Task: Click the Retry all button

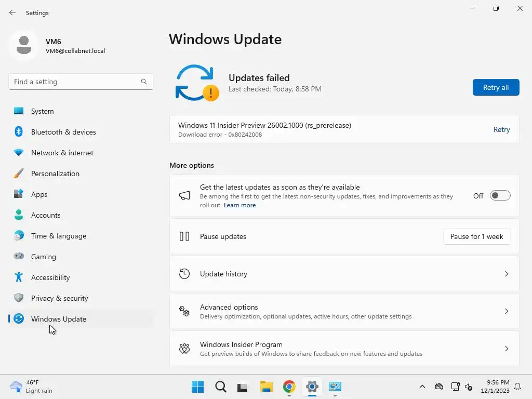Action: (x=496, y=87)
